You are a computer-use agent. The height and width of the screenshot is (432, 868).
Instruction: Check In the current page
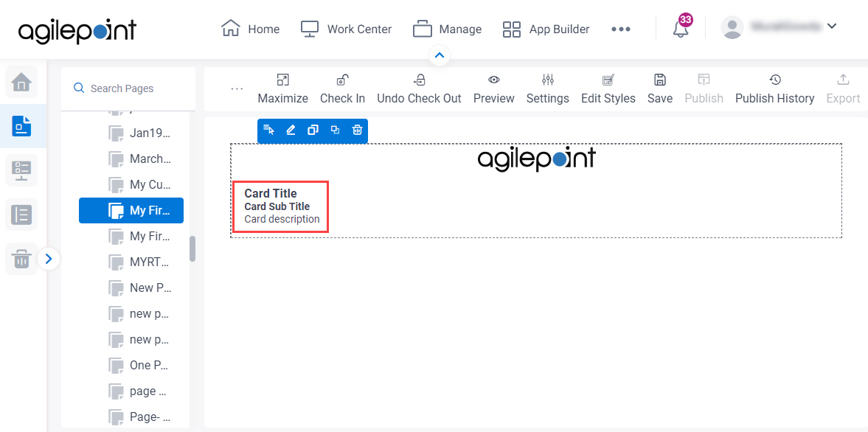[343, 89]
